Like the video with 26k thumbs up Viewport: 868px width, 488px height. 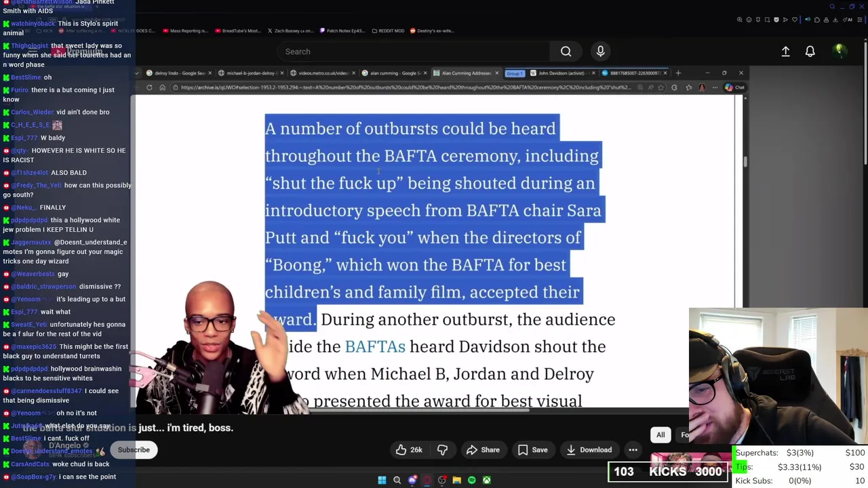click(409, 450)
